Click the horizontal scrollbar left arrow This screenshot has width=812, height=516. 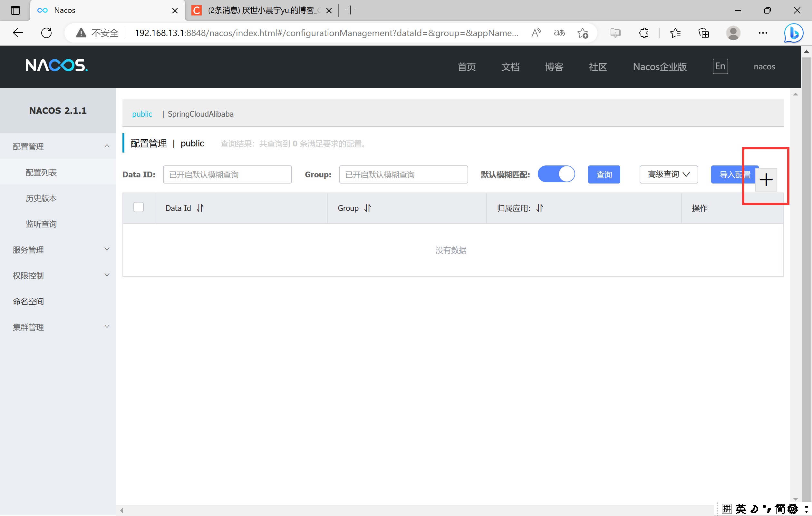pyautogui.click(x=121, y=510)
